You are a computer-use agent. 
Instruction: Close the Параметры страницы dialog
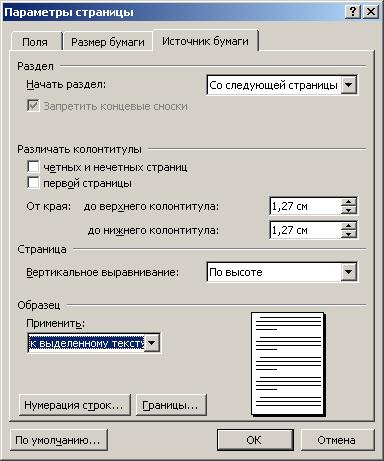tap(370, 12)
